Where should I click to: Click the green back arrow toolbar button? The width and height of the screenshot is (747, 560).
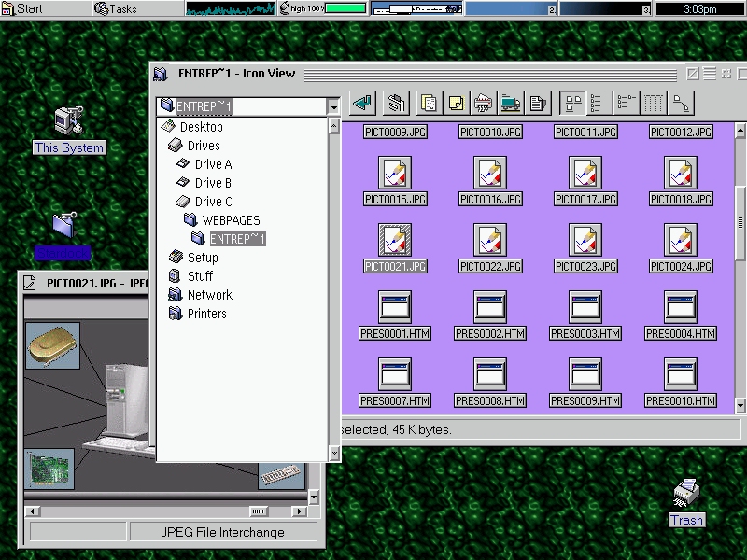click(363, 103)
